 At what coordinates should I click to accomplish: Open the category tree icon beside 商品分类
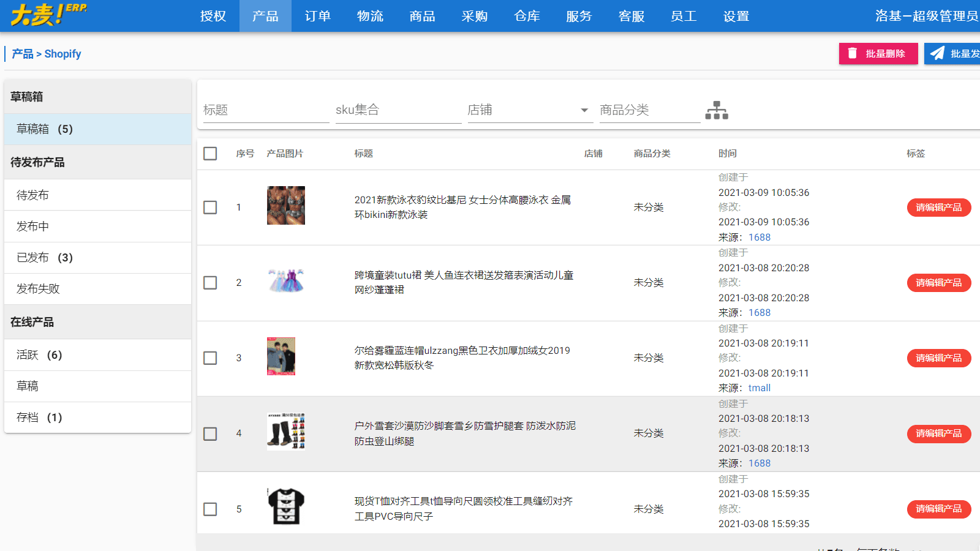[717, 110]
